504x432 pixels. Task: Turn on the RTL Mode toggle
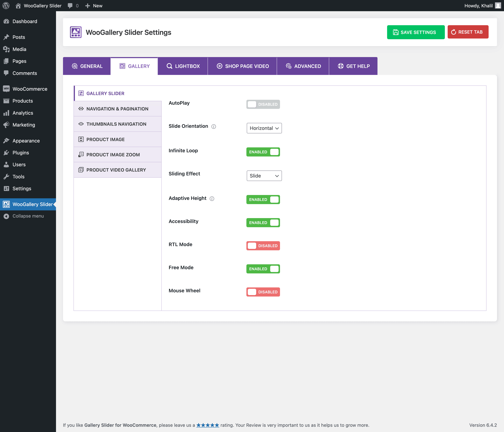coord(263,246)
